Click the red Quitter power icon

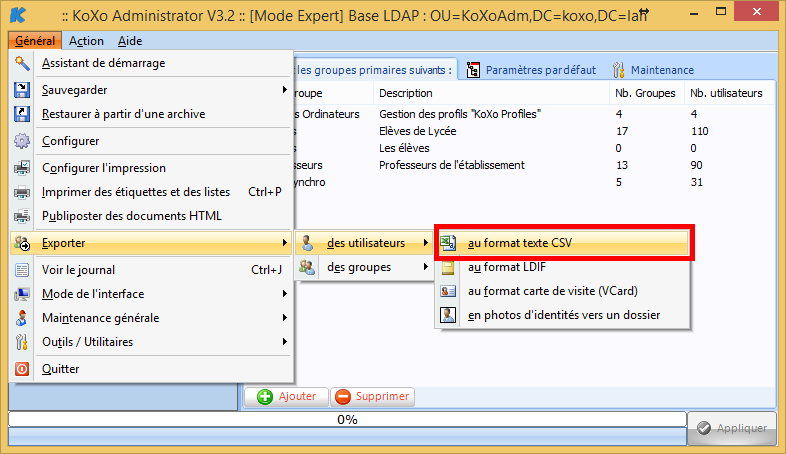click(x=22, y=369)
